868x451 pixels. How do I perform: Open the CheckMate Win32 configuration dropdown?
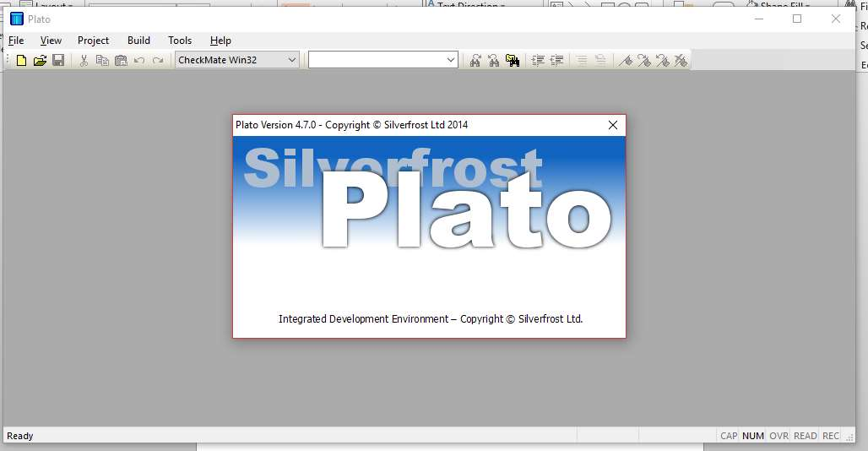pos(237,60)
